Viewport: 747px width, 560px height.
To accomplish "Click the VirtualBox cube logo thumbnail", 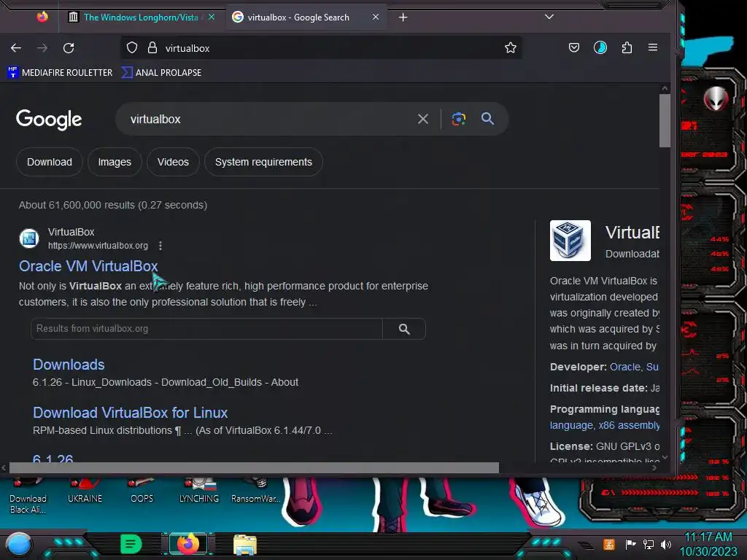I will click(x=570, y=241).
